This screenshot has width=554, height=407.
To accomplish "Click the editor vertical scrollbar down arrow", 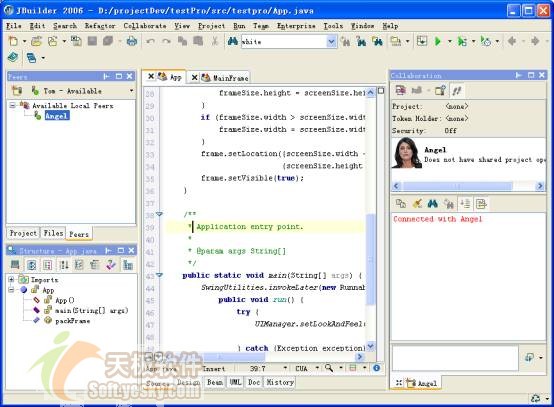I will pos(371,346).
